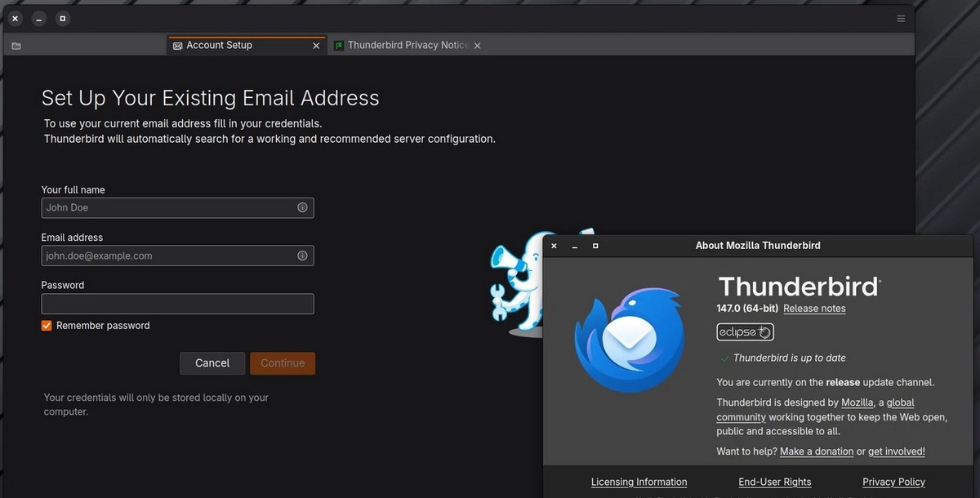The image size is (980, 498).
Task: Close the main Thunderbird window
Action: (x=15, y=18)
